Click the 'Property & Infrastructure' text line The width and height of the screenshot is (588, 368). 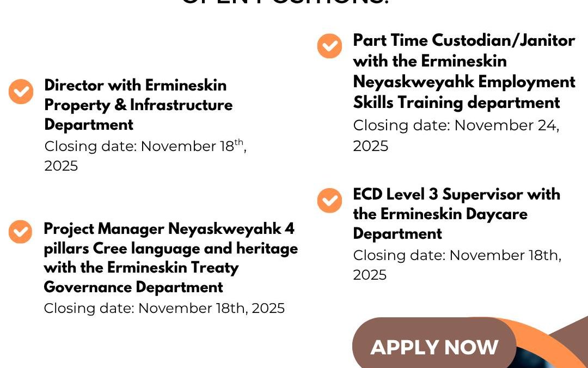point(138,105)
